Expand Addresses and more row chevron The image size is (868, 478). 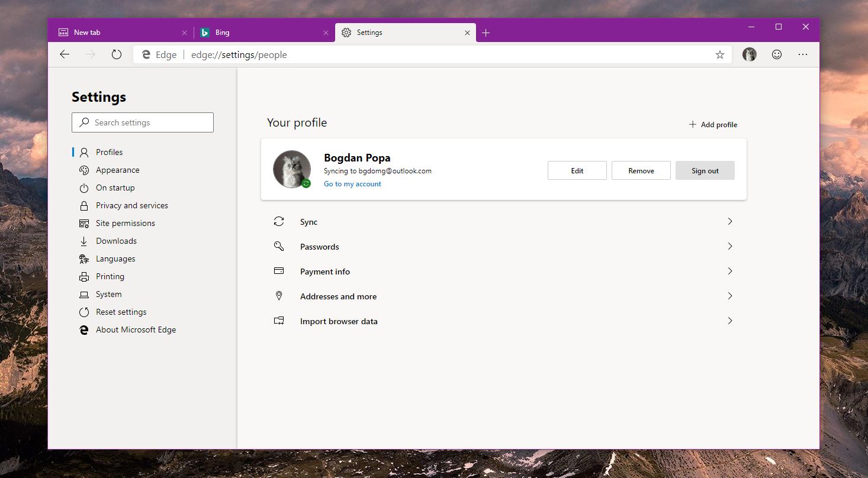(729, 296)
